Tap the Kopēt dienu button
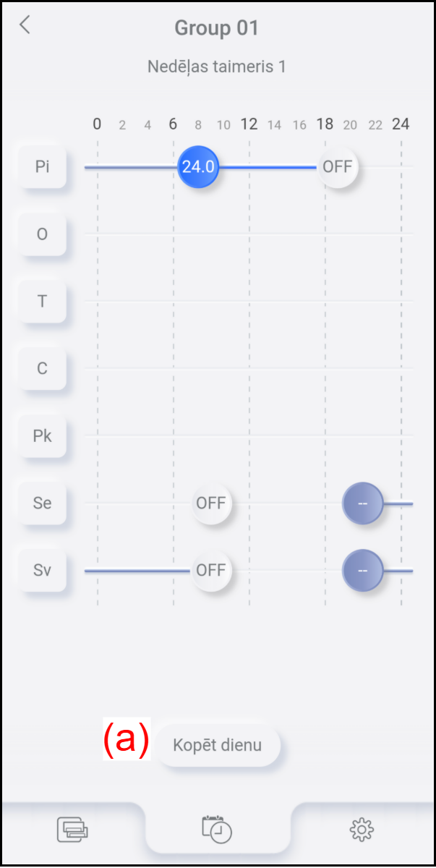 pyautogui.click(x=218, y=745)
